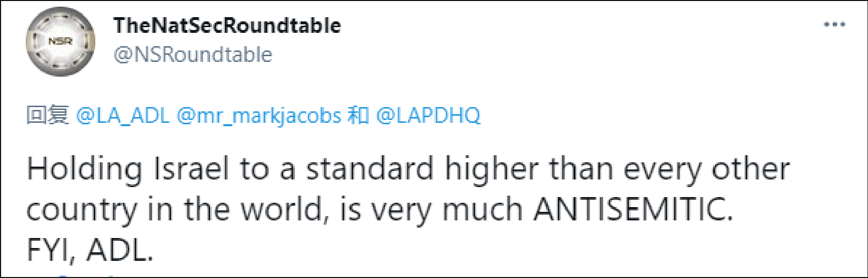This screenshot has height=278, width=868.
Task: Click the word "other" ending the first line
Action: coord(750,169)
